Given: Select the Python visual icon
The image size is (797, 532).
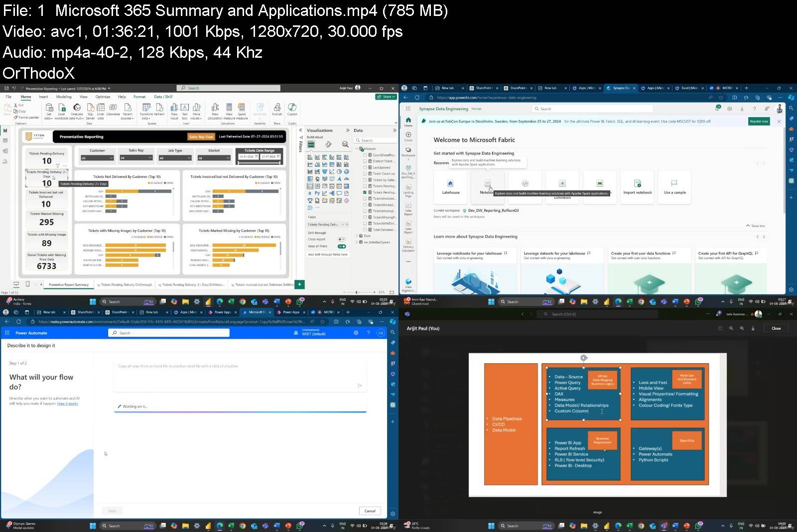Looking at the screenshot, I should pos(317,193).
